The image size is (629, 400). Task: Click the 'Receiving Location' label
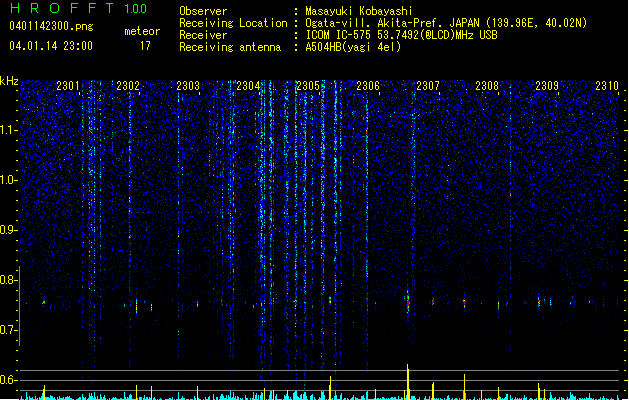pos(233,23)
